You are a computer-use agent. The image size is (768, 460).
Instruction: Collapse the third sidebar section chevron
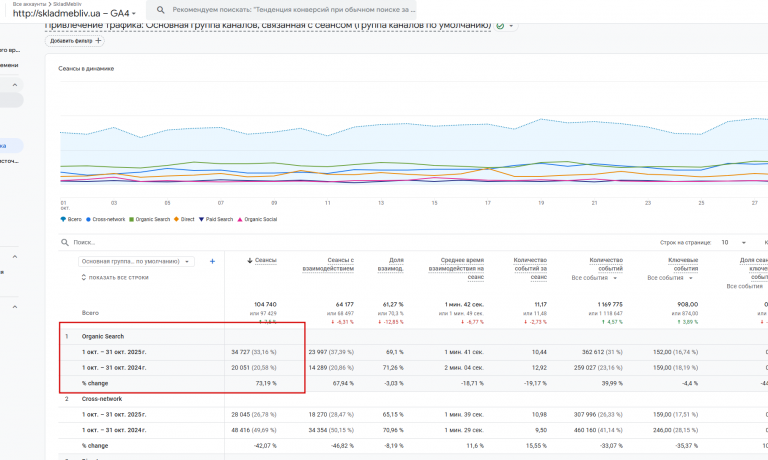point(15,307)
